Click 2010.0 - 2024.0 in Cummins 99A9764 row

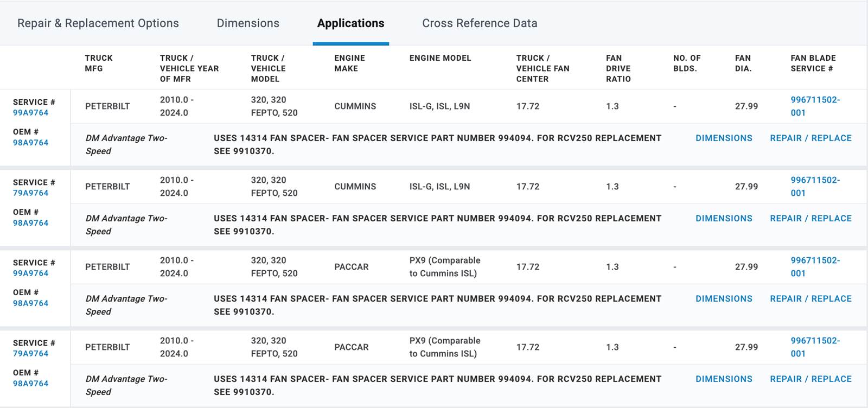point(177,106)
